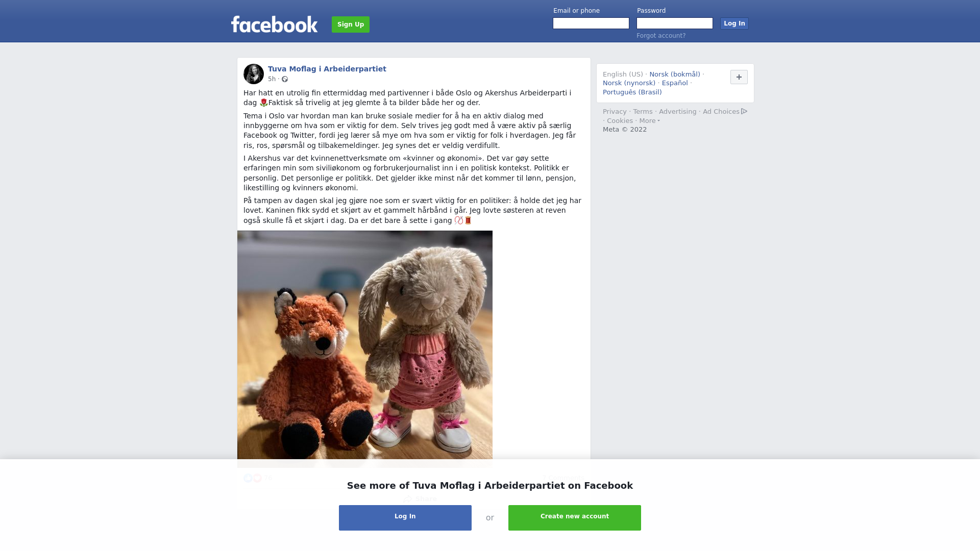Click the Email or phone field
Image resolution: width=980 pixels, height=551 pixels.
coord(591,23)
